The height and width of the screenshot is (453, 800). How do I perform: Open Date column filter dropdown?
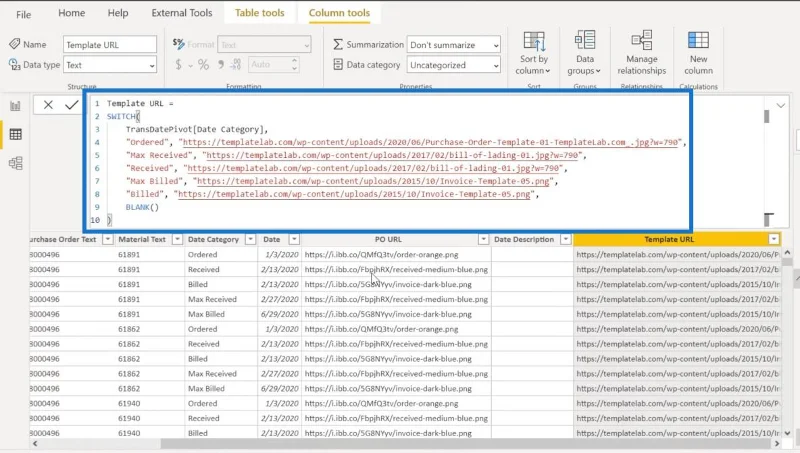[294, 239]
